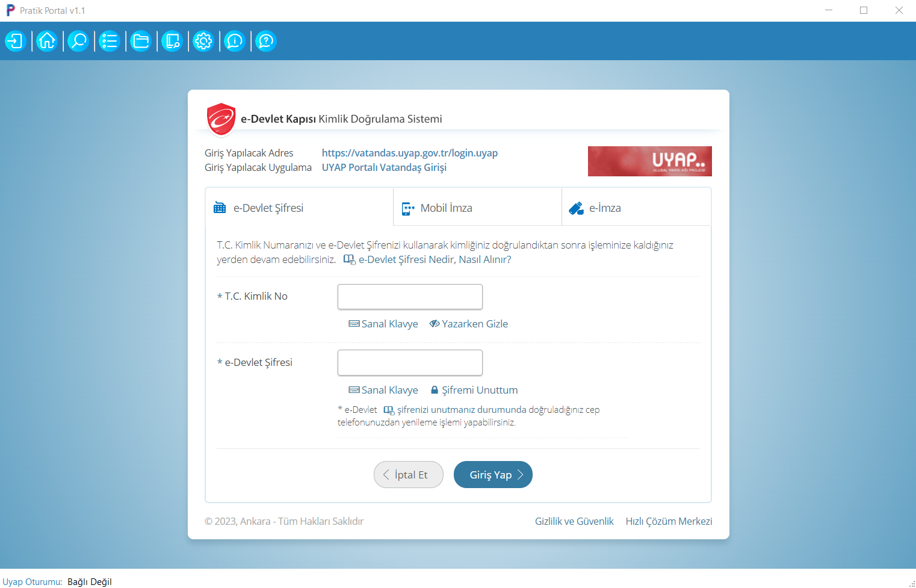The height and width of the screenshot is (588, 916).
Task: Click the İptal Et button
Action: click(409, 475)
